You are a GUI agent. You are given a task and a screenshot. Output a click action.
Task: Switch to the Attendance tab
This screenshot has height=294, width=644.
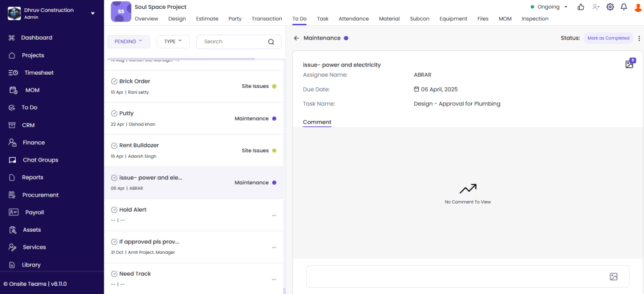353,19
